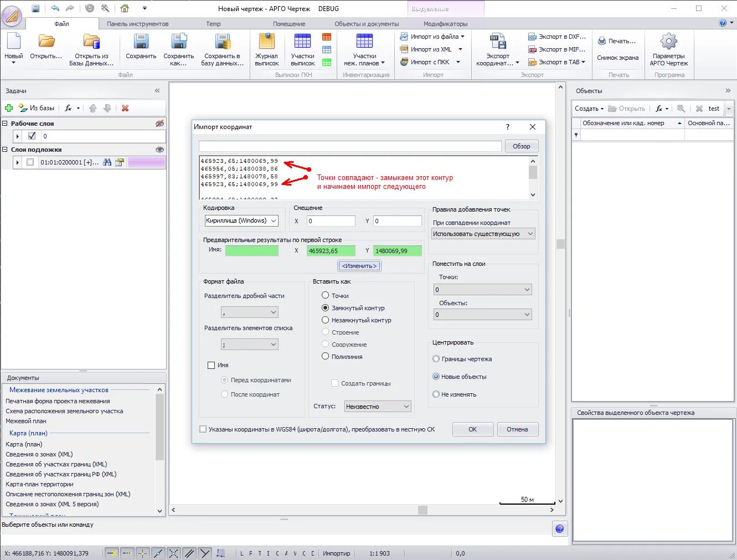Click the Отмена button
737x560 pixels.
tap(517, 429)
